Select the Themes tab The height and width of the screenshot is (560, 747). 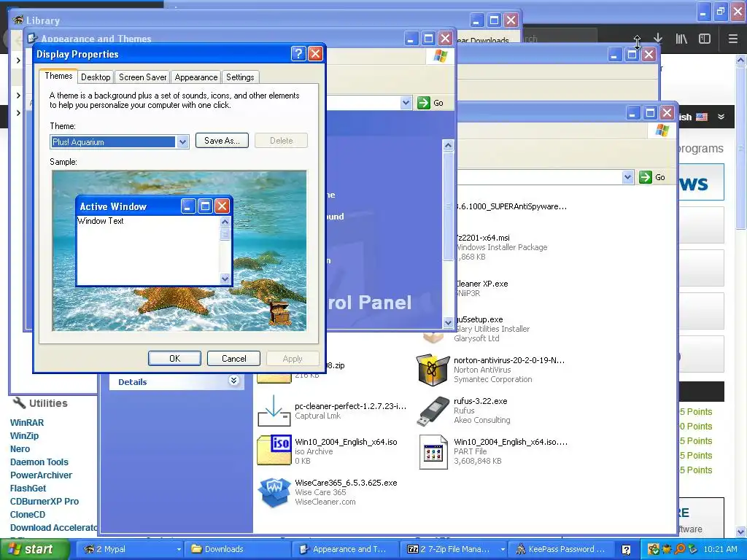[58, 76]
